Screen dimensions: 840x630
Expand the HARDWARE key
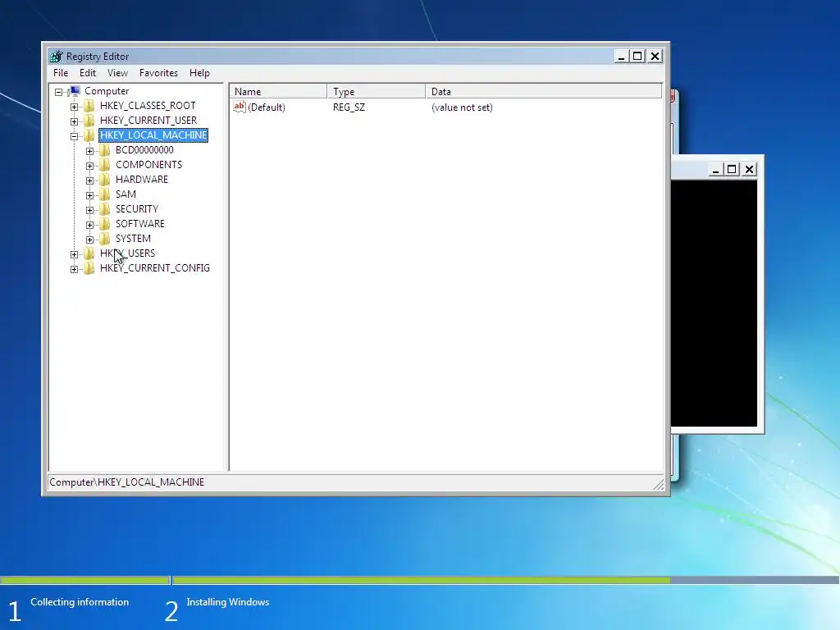(x=90, y=180)
